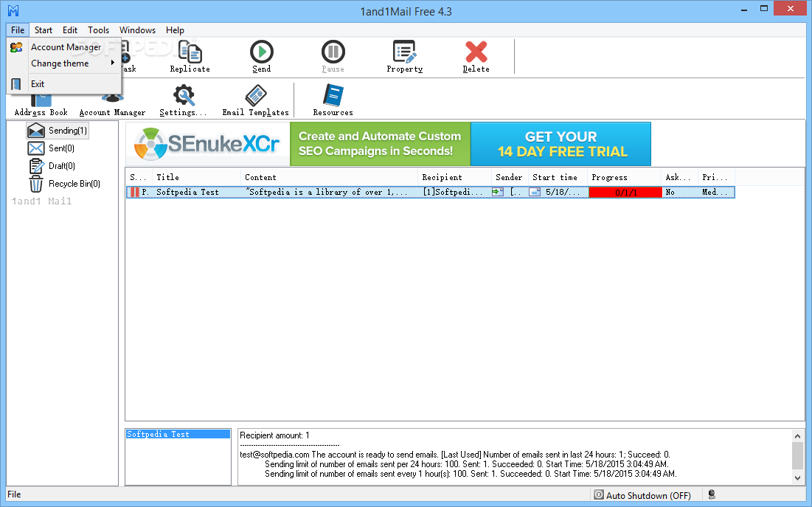Click SEnukeXCr banner logo
812x507 pixels.
208,144
